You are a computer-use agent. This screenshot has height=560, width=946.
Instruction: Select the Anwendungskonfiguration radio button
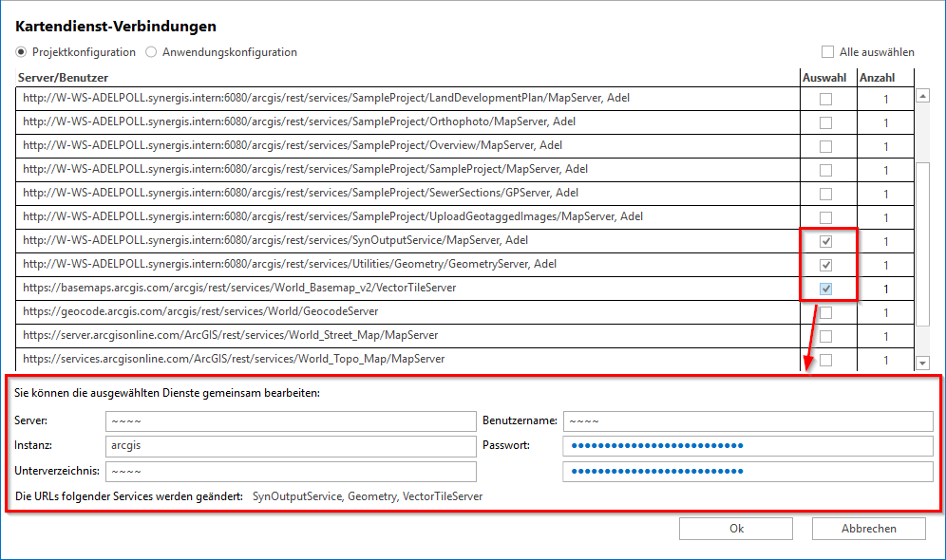[x=152, y=52]
